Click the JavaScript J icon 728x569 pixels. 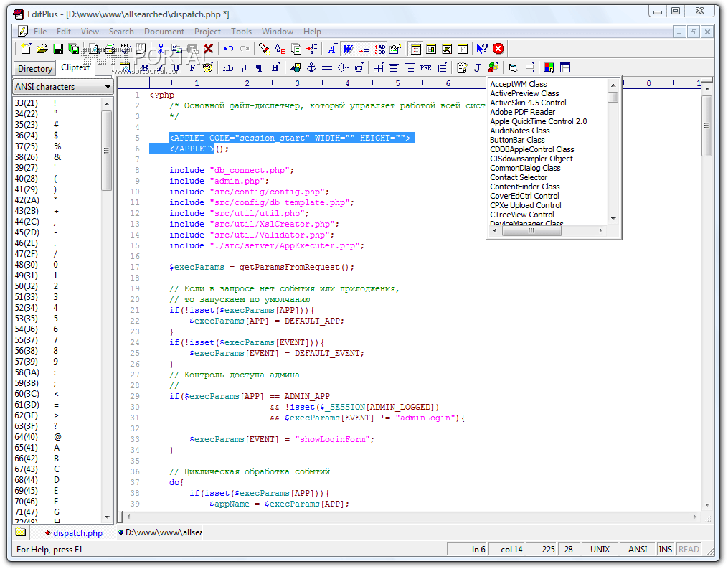(477, 68)
